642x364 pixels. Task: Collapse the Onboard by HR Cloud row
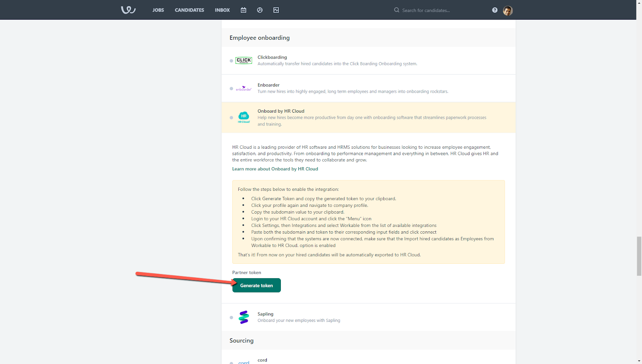368,117
